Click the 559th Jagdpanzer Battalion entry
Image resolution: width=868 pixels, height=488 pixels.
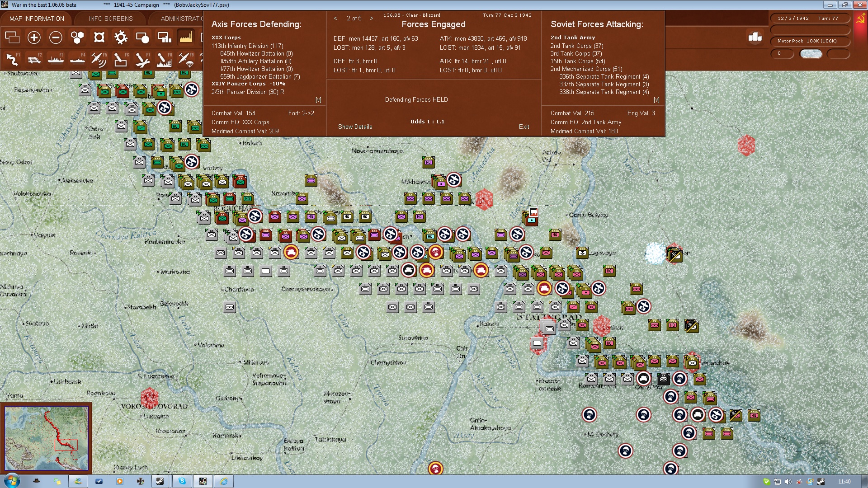[260, 77]
